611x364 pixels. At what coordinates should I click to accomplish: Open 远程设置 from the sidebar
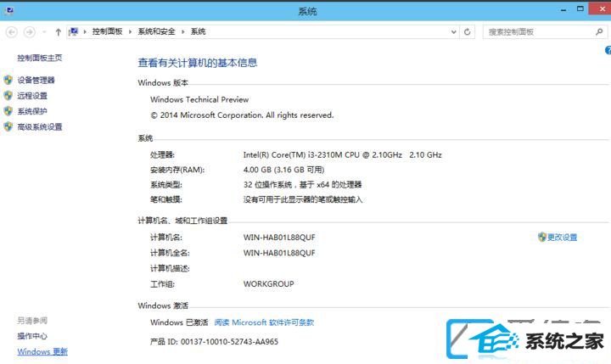tap(32, 96)
